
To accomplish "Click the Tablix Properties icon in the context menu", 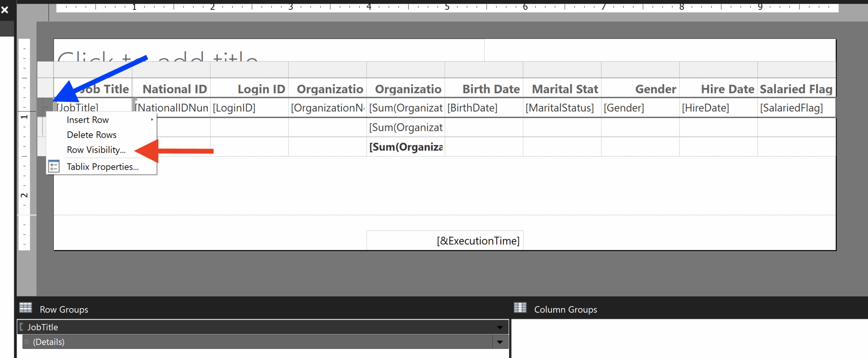I will pyautogui.click(x=54, y=166).
